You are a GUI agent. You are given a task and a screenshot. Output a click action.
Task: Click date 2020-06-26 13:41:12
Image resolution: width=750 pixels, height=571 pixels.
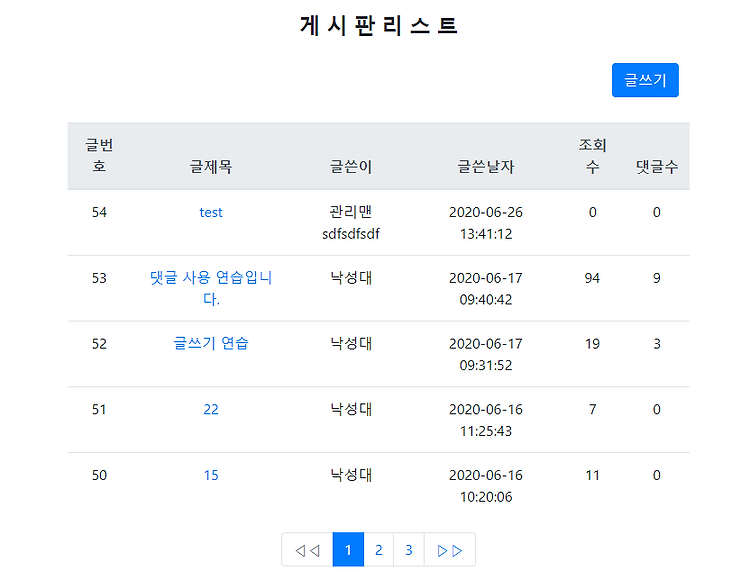point(485,223)
